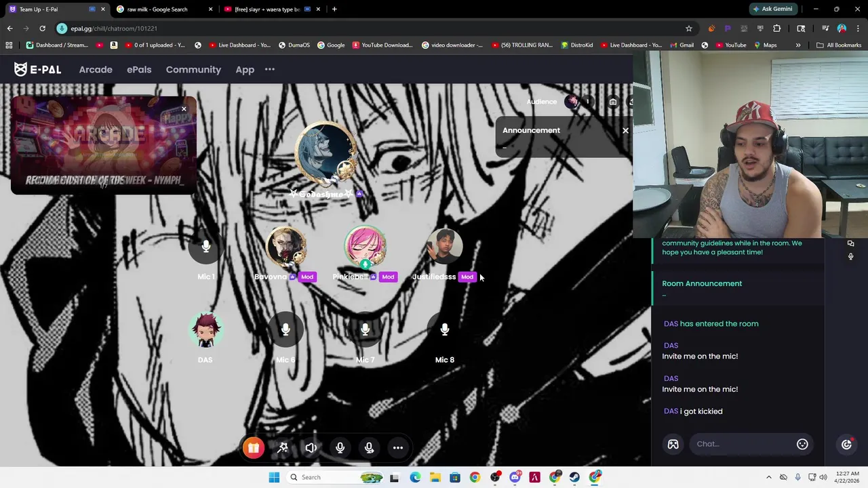
Task: Click the browser back arrow
Action: click(x=9, y=28)
